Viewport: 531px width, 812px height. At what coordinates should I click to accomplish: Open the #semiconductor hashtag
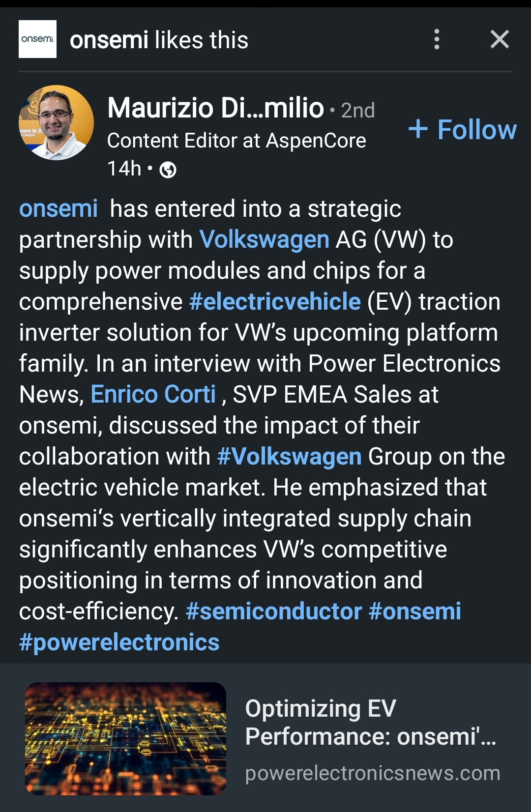[x=274, y=611]
